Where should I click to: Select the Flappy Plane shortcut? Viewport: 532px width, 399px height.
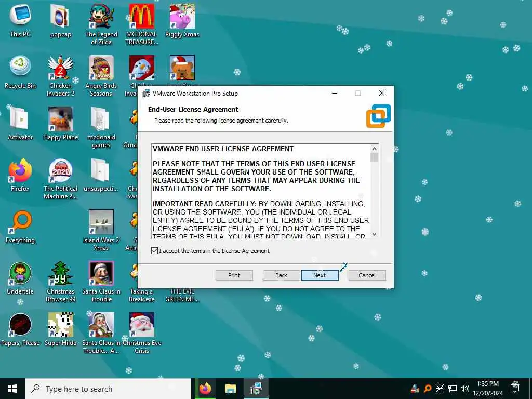pos(61,124)
